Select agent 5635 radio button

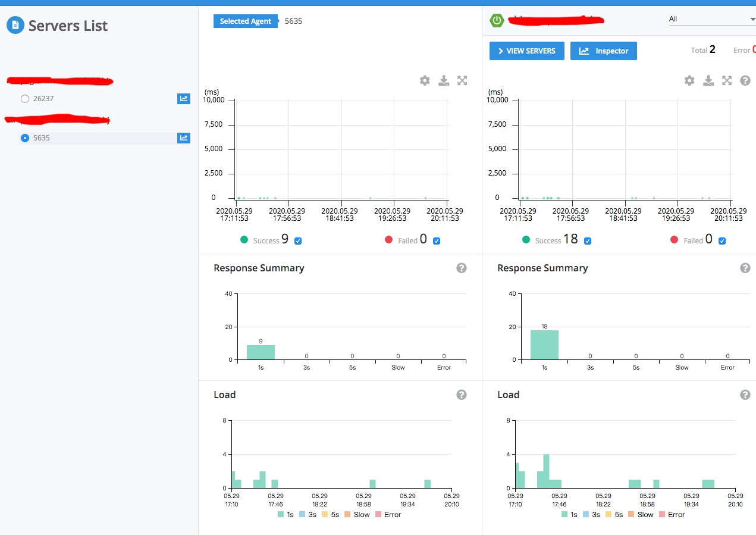coord(25,138)
